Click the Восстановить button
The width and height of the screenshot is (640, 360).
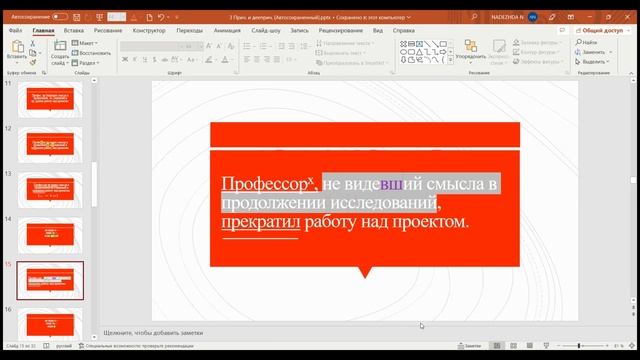(x=91, y=53)
